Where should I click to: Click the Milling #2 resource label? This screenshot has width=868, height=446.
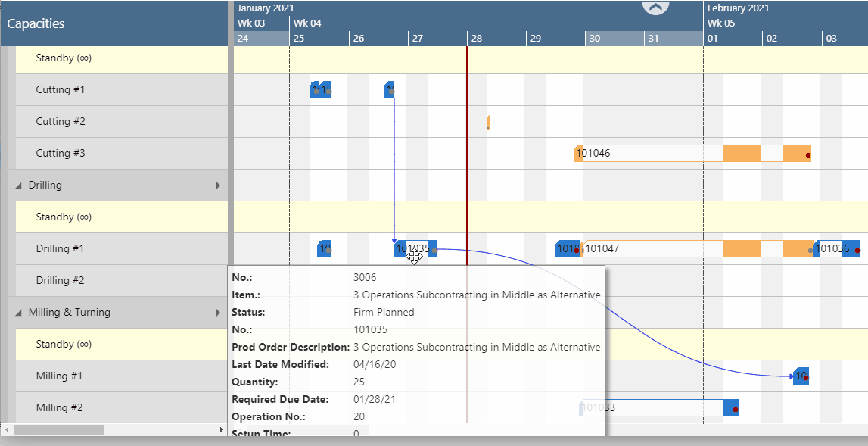[59, 408]
